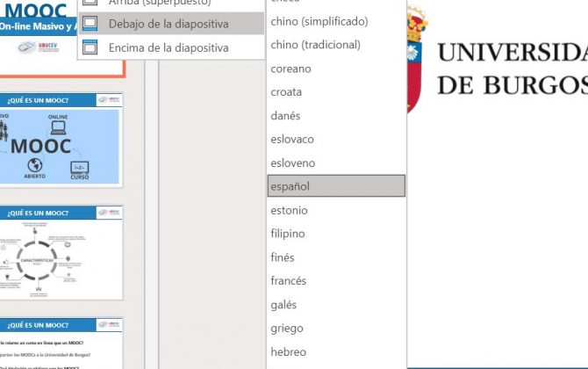The height and width of the screenshot is (369, 588).
Task: Choose 'filipino' from the language list
Action: pos(336,234)
